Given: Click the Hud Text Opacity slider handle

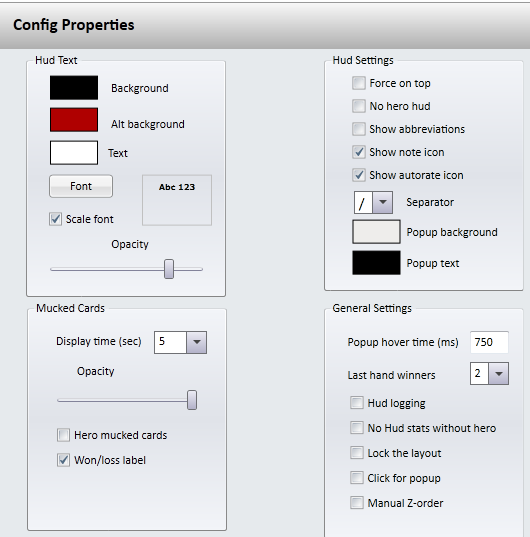Looking at the screenshot, I should [169, 269].
